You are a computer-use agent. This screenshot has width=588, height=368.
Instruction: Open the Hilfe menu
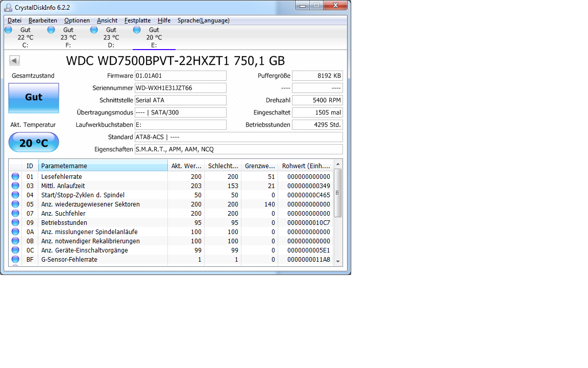[x=164, y=20]
